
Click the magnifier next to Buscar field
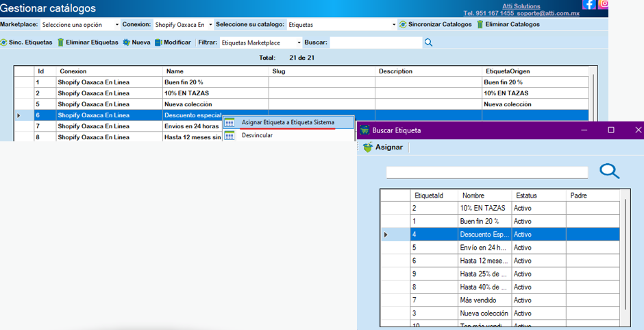coord(428,43)
